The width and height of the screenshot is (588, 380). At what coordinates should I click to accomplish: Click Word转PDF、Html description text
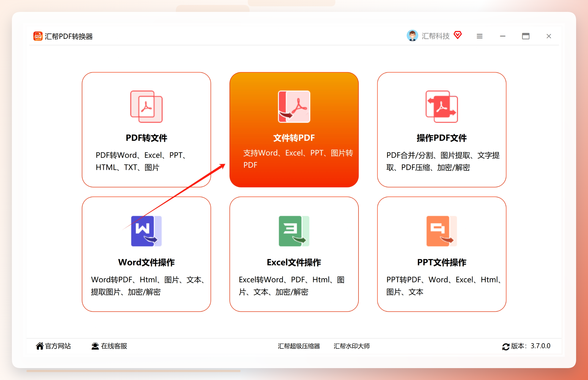click(148, 286)
